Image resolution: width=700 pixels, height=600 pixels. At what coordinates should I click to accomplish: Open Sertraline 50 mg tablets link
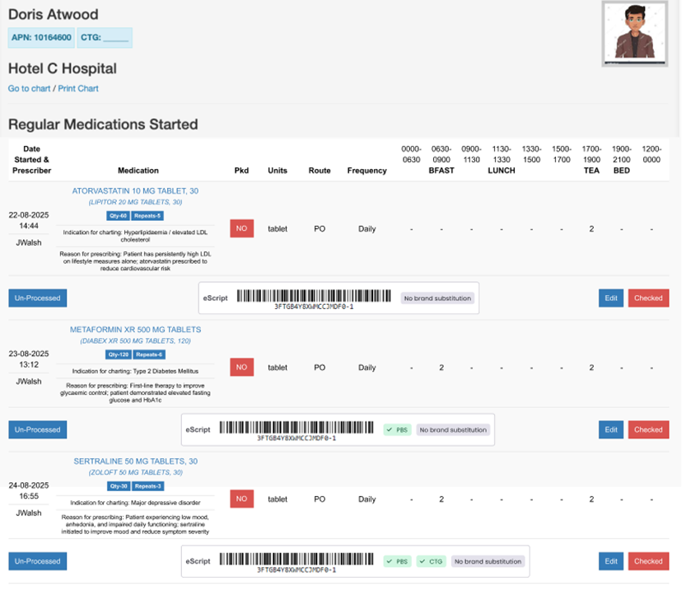(135, 462)
